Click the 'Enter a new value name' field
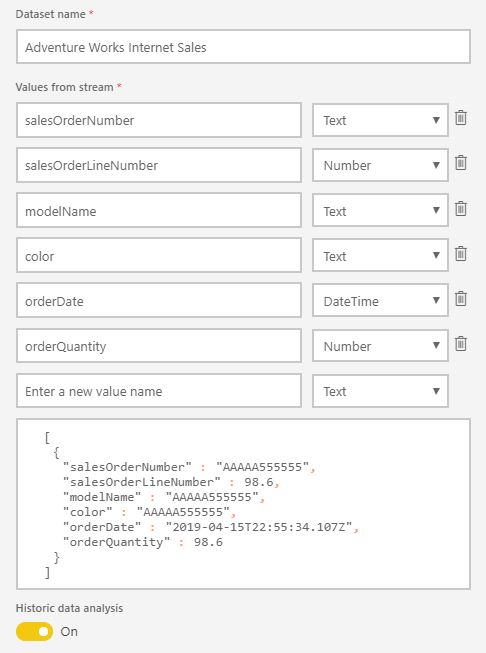This screenshot has width=486, height=653. pos(159,391)
